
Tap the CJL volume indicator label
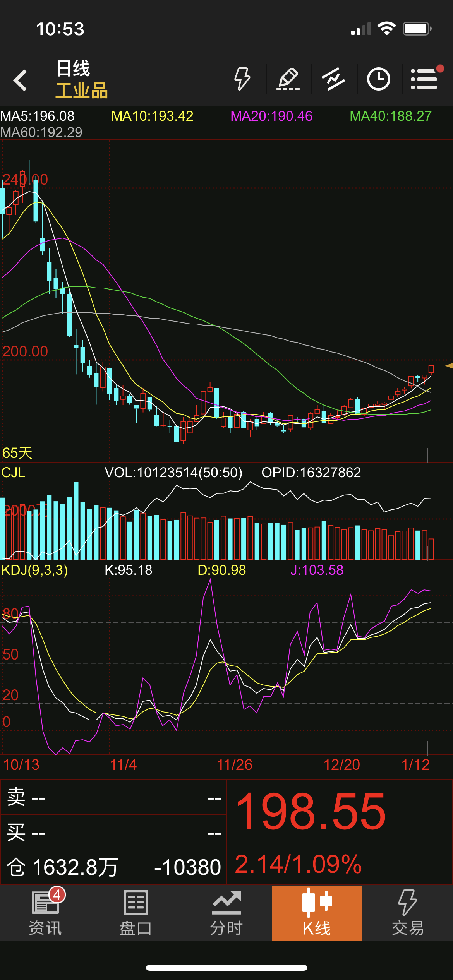click(x=14, y=473)
